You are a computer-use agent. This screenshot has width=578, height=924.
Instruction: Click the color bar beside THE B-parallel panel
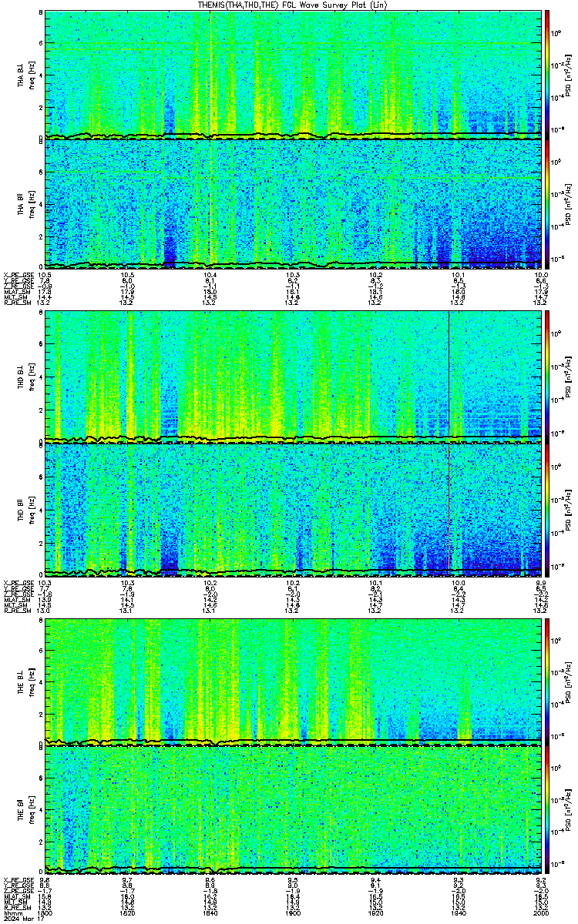[x=547, y=810]
